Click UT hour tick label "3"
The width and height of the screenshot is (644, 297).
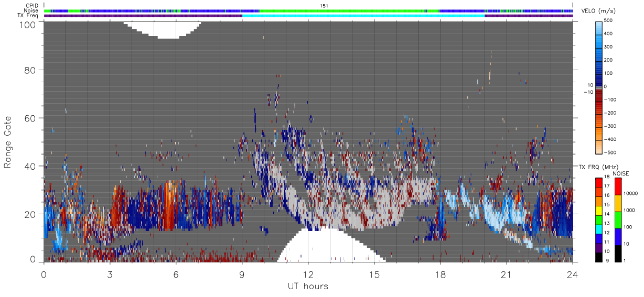tap(110, 274)
